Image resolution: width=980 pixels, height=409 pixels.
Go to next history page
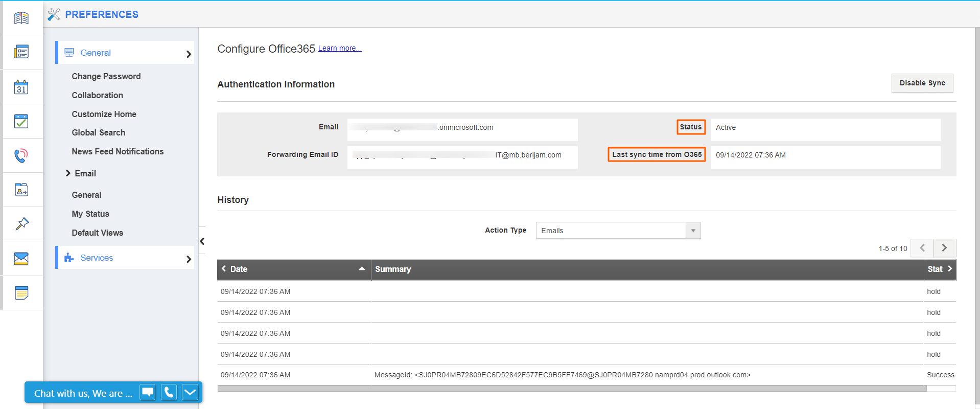click(x=944, y=248)
